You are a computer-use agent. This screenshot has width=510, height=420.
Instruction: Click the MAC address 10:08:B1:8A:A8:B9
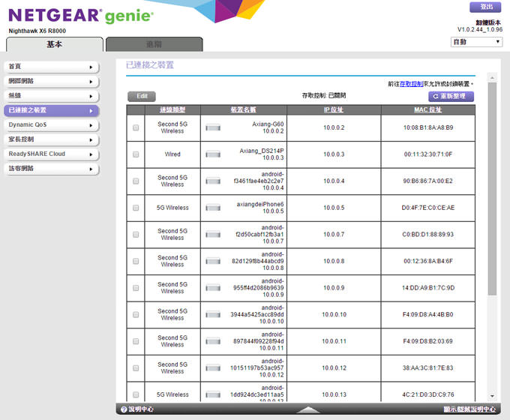click(x=428, y=127)
